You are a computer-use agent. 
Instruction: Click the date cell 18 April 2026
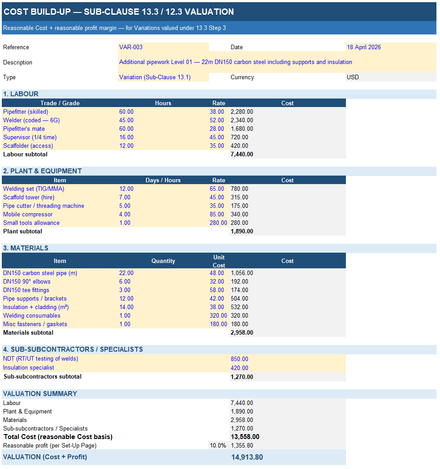click(391, 47)
